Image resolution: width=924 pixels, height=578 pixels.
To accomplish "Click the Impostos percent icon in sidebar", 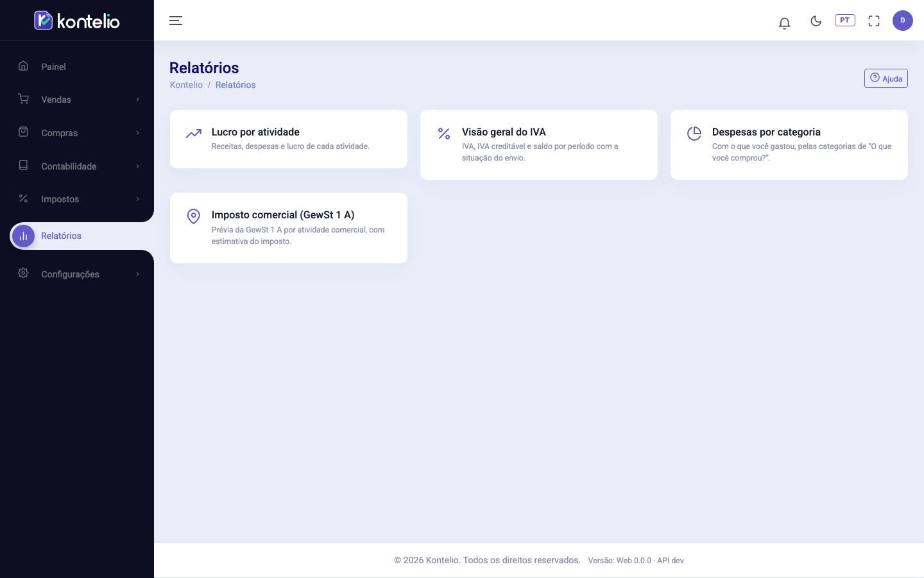I will tap(23, 198).
